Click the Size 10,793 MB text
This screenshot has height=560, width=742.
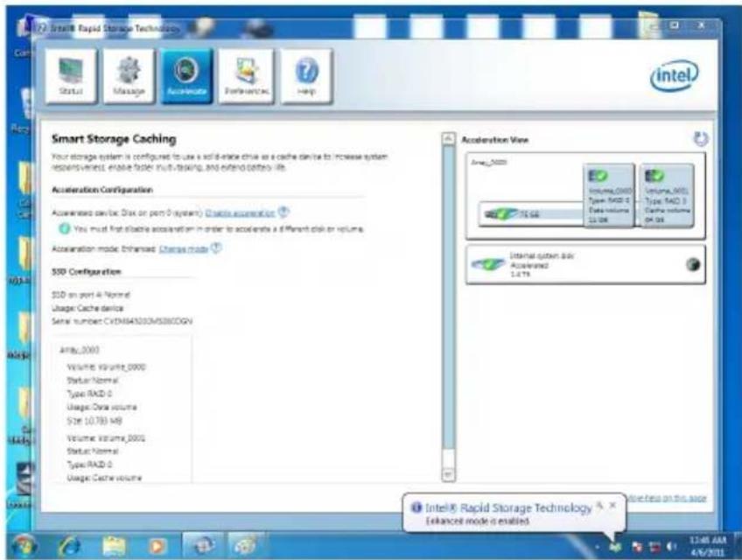[94, 420]
